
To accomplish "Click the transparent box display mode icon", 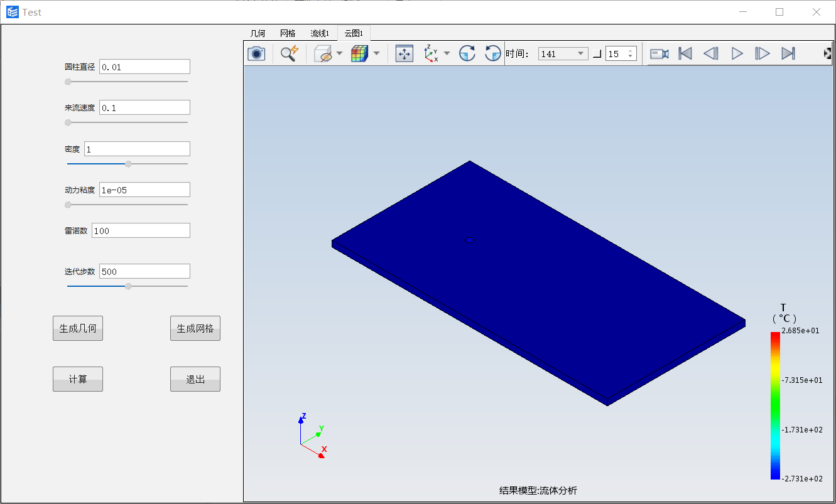I will pyautogui.click(x=323, y=54).
